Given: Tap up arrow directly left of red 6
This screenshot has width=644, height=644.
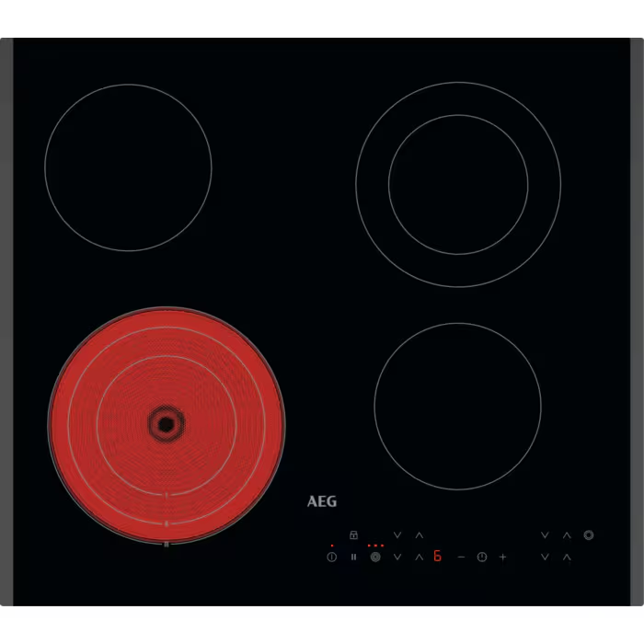Looking at the screenshot, I should coord(420,557).
